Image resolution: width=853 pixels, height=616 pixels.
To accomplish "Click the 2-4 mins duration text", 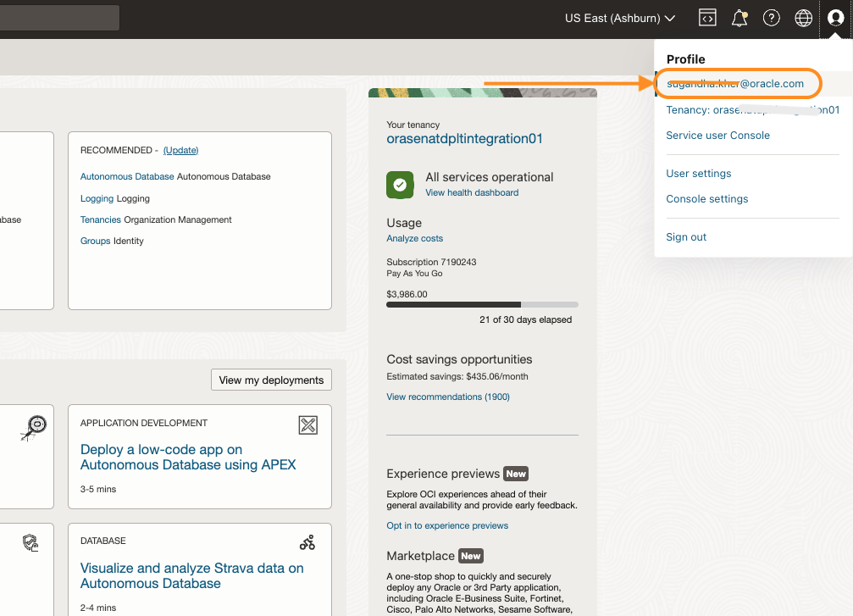I will (98, 608).
